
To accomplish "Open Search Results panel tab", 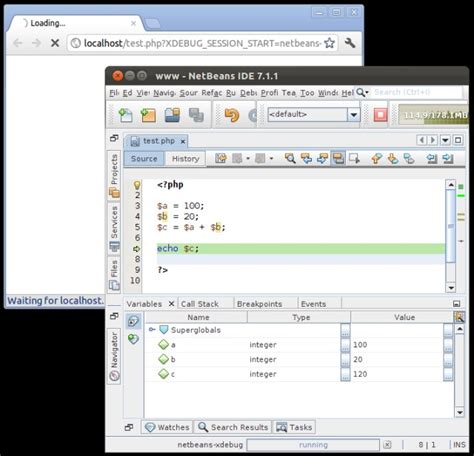I will click(233, 427).
